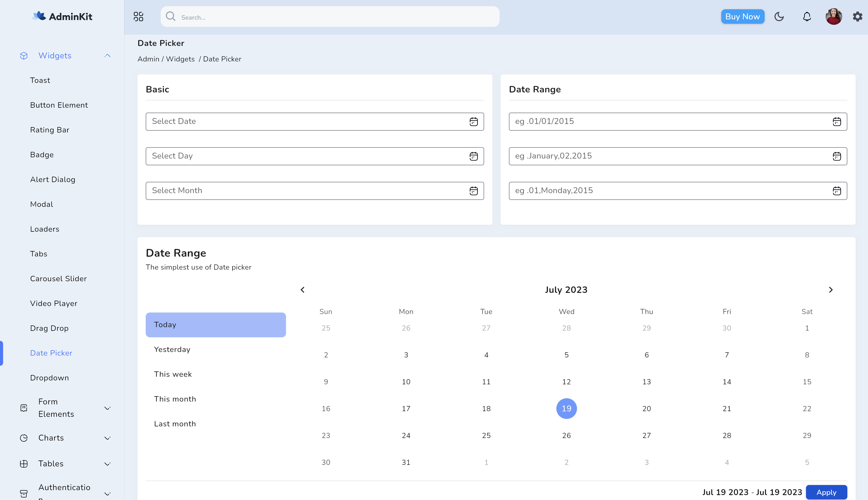Screen dimensions: 868x500
Task: Select Dropdown in the sidebar menu
Action: (49, 378)
